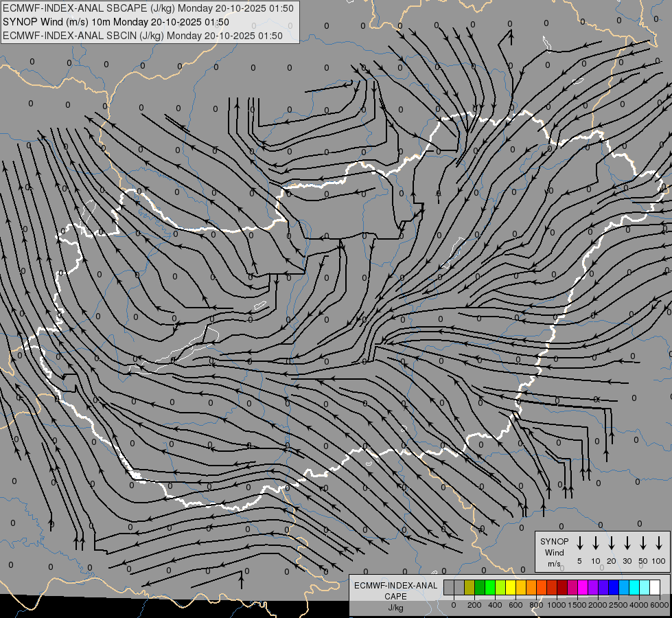
Task: Pick the white CAPE swatch
Action: tap(656, 587)
